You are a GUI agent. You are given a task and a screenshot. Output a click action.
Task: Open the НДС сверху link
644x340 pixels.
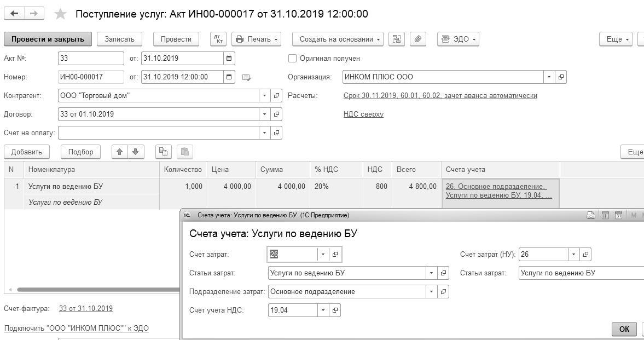point(363,114)
